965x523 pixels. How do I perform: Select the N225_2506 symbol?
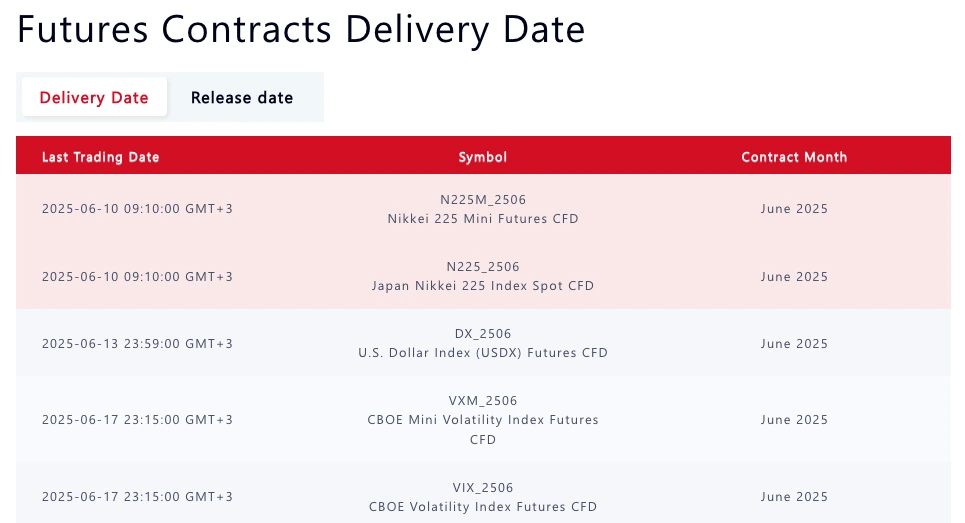click(482, 266)
